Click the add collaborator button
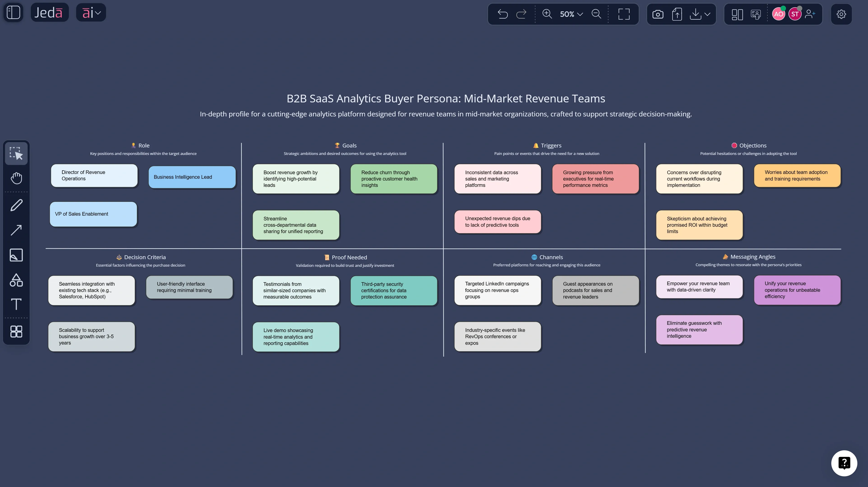This screenshot has width=868, height=487. [x=810, y=14]
